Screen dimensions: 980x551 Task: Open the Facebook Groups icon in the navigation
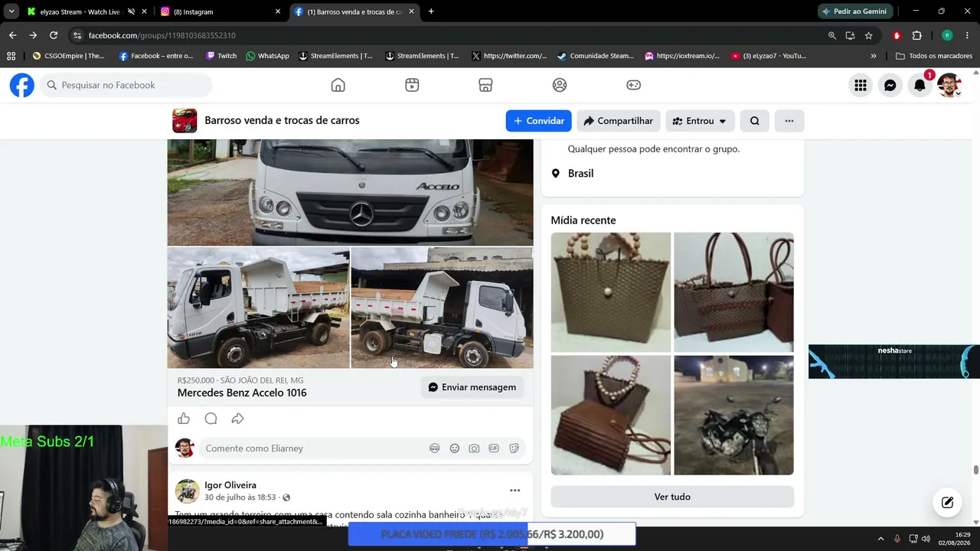click(x=560, y=85)
